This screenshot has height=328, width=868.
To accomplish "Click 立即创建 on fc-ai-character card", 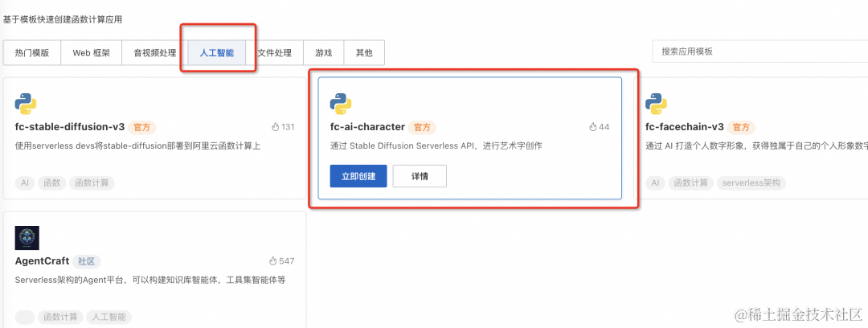I will coord(358,176).
